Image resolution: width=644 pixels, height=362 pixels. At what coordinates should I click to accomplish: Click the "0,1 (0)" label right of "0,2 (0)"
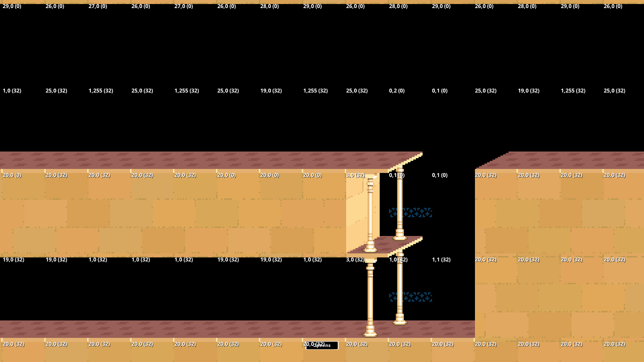coord(440,90)
